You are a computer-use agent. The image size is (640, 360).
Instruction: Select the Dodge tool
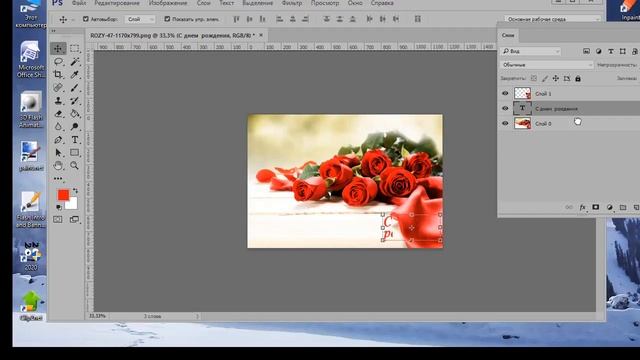(x=74, y=127)
